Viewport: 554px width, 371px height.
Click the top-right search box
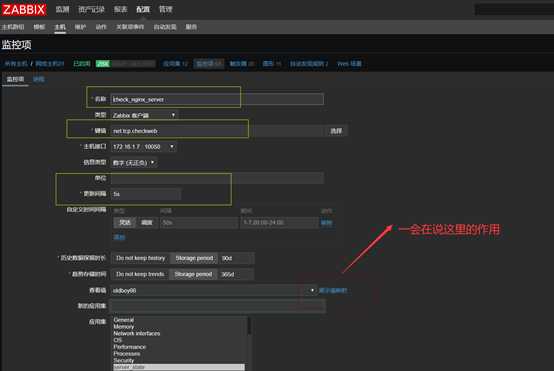[514, 10]
